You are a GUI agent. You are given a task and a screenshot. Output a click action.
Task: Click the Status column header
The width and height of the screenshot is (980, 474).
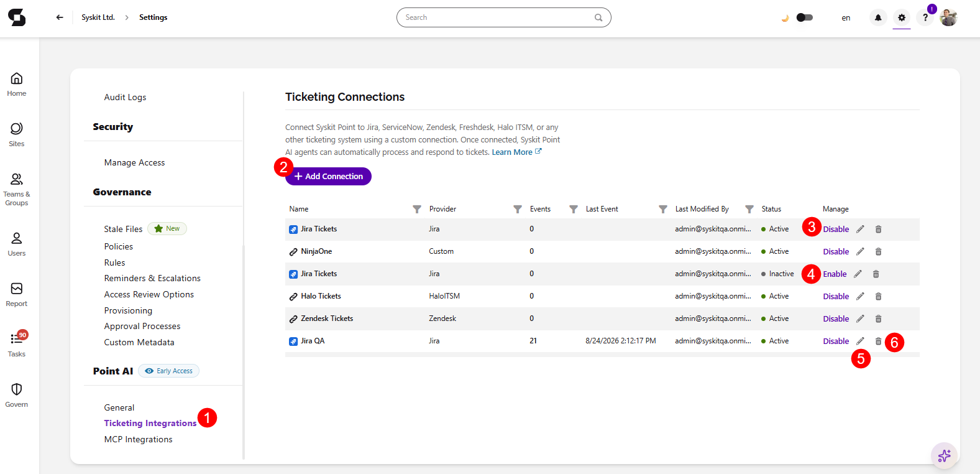(x=771, y=209)
